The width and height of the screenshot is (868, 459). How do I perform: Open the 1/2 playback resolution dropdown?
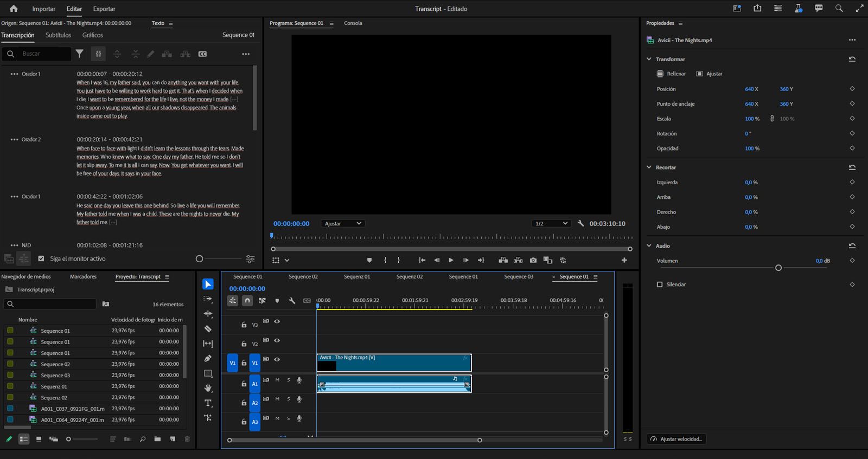551,223
